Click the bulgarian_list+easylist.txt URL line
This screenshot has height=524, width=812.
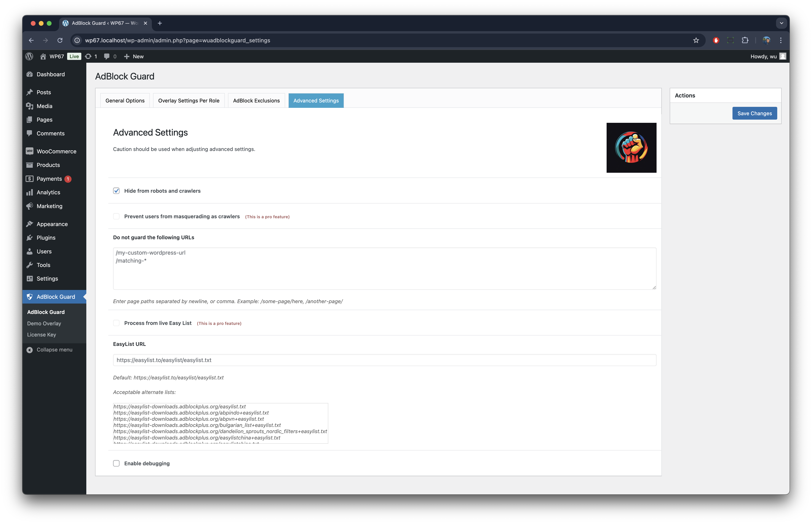197,425
